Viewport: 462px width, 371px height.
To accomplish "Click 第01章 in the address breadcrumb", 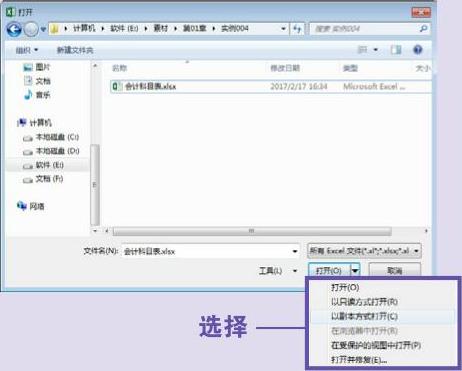I will pos(194,29).
